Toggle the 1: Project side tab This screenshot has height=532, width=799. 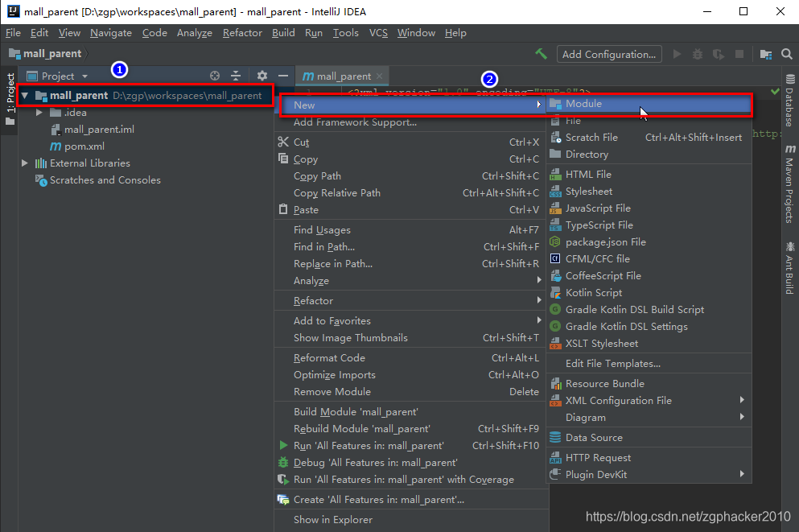(x=10, y=99)
